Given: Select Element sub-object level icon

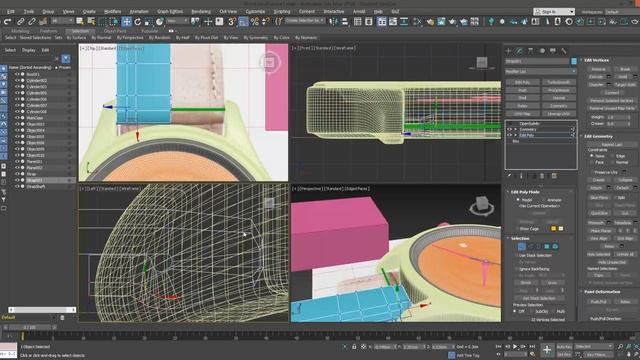Looking at the screenshot, I should point(555,247).
